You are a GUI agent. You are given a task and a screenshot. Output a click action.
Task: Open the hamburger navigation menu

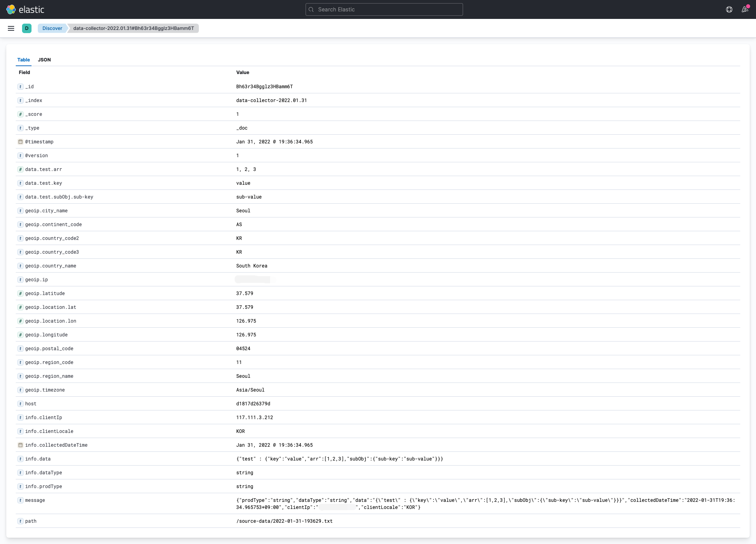pos(11,28)
